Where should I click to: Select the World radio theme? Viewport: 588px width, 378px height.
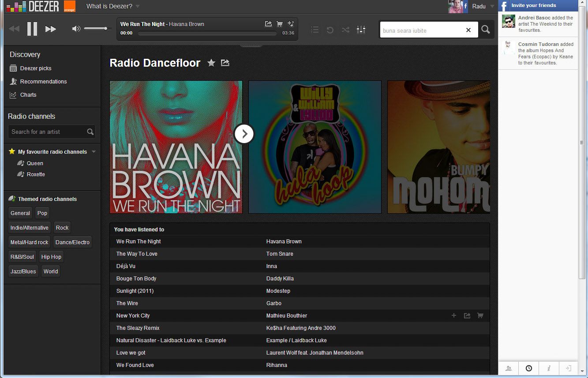(51, 272)
